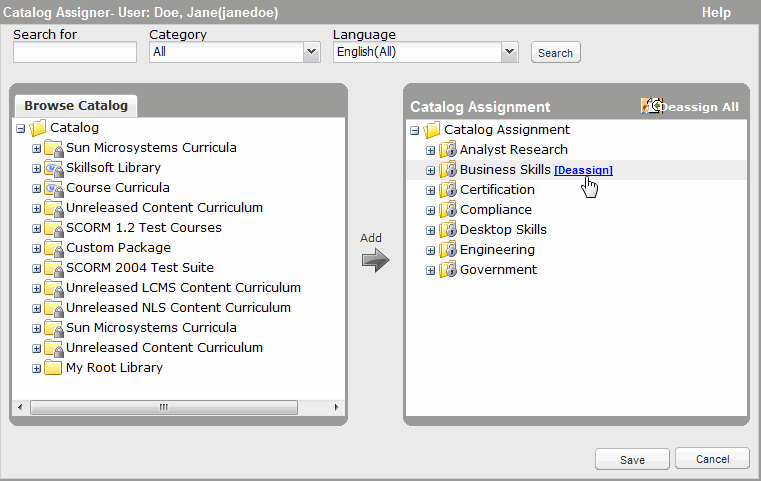Click the Deassign link beside Business Skills
The height and width of the screenshot is (481, 761).
(x=583, y=170)
